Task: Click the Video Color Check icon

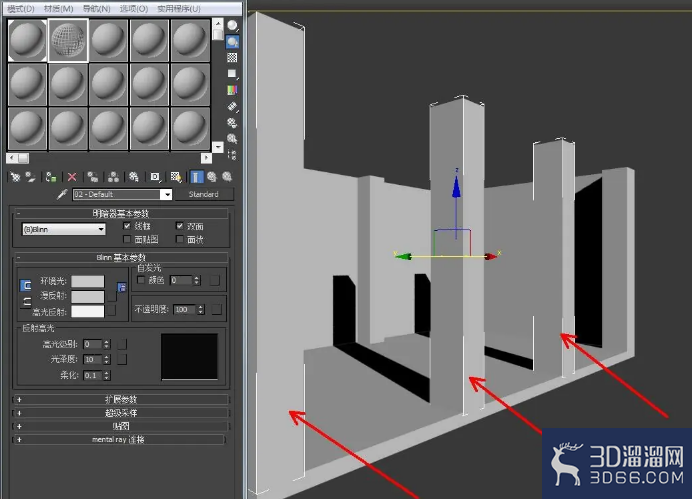Action: coord(232,90)
